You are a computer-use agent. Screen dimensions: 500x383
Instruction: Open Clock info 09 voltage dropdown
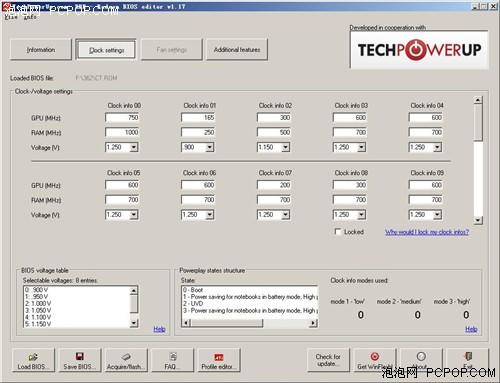click(437, 215)
